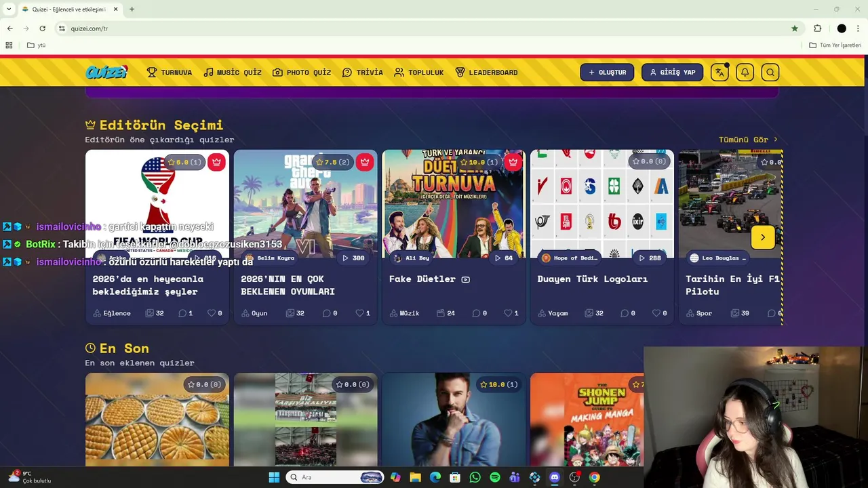The image size is (868, 488).
Task: Click the Oluştur button
Action: (607, 73)
